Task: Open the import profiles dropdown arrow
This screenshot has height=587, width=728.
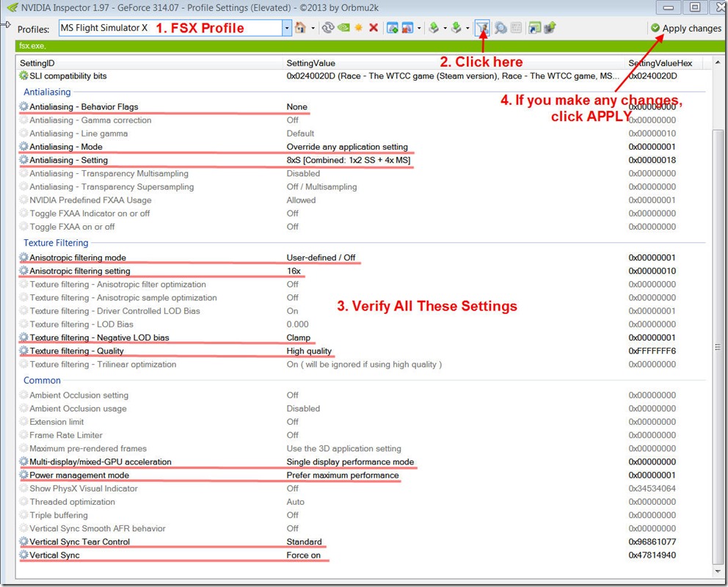Action: [467, 29]
